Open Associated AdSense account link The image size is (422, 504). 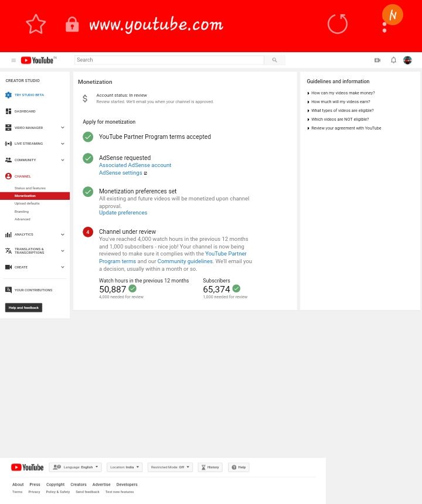click(x=135, y=165)
